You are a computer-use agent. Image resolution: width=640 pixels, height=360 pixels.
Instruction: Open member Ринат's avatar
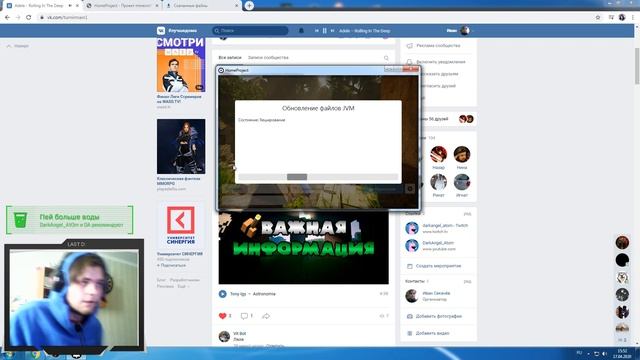[x=438, y=182]
